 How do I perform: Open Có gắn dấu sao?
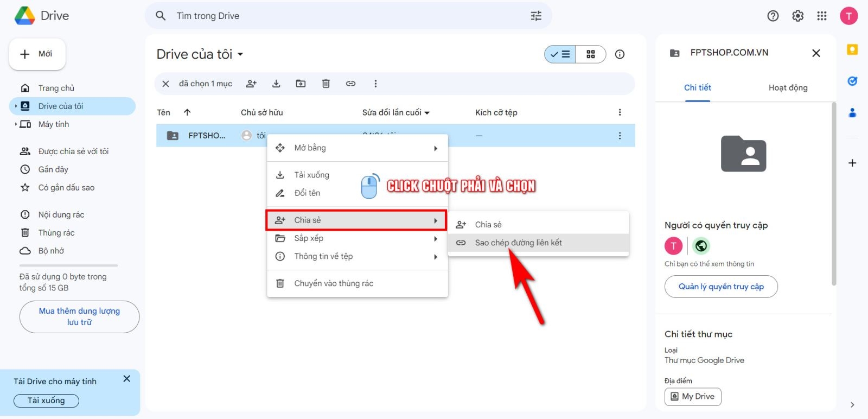click(x=72, y=187)
